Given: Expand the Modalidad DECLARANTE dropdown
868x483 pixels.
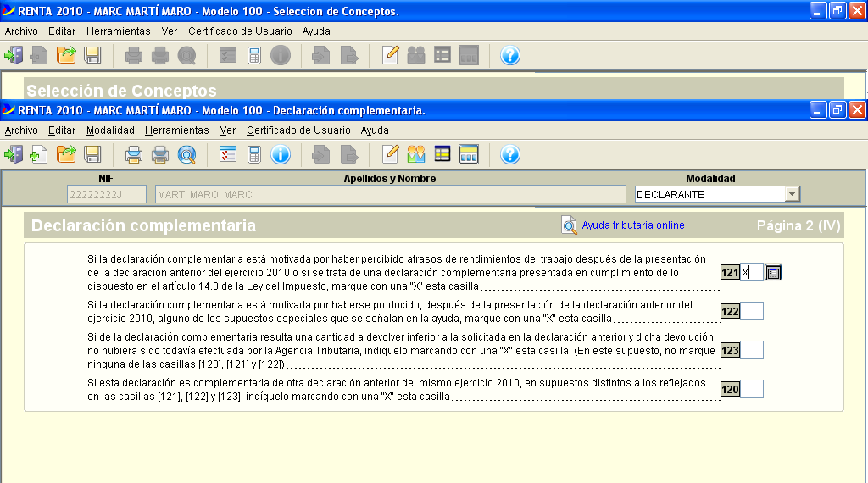Looking at the screenshot, I should [x=792, y=194].
